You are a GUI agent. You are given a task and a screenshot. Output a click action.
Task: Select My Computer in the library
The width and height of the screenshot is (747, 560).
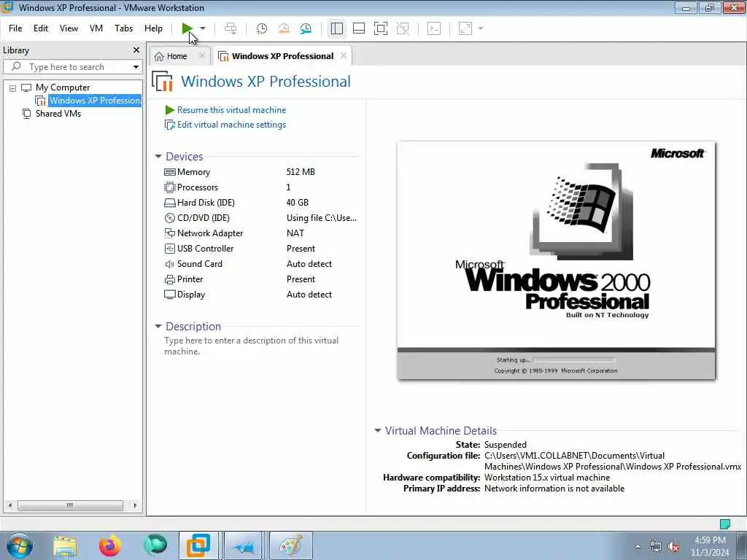pos(63,87)
